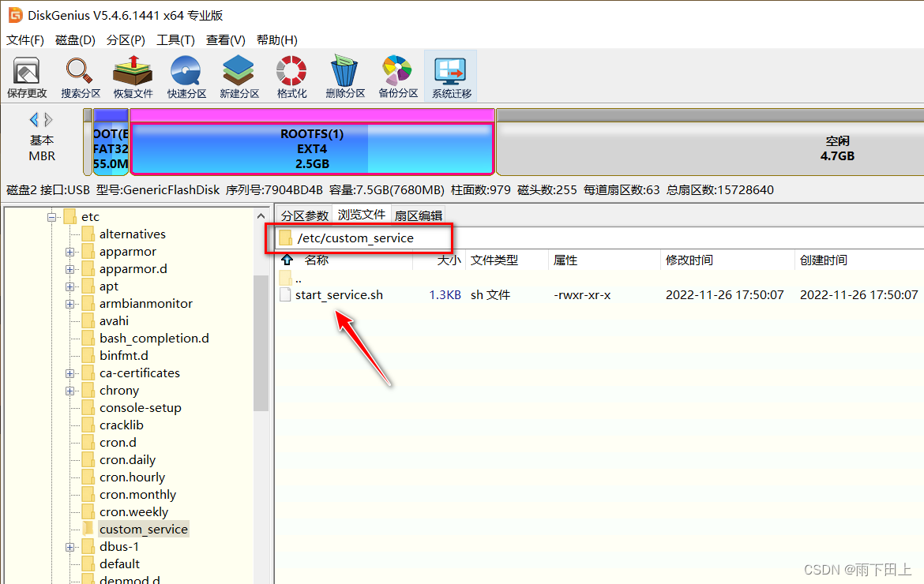Select the default folder in the tree
Screen dimensions: 924x584
tap(119, 564)
